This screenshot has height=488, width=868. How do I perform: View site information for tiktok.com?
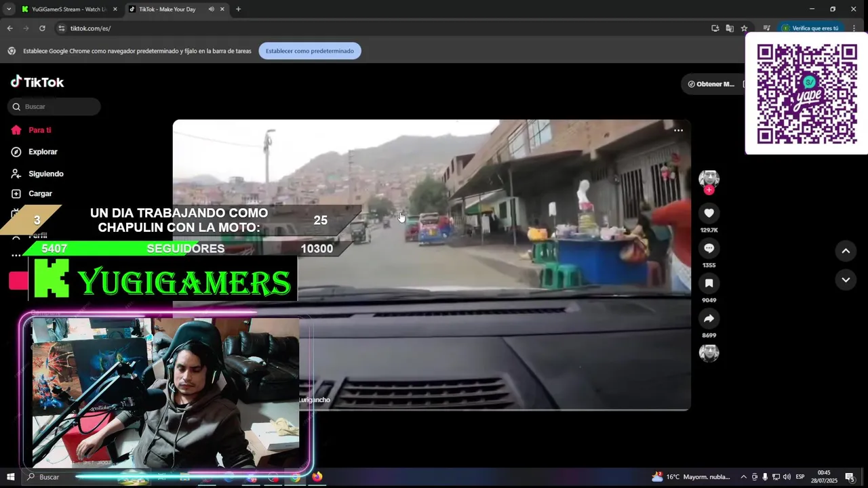point(61,28)
